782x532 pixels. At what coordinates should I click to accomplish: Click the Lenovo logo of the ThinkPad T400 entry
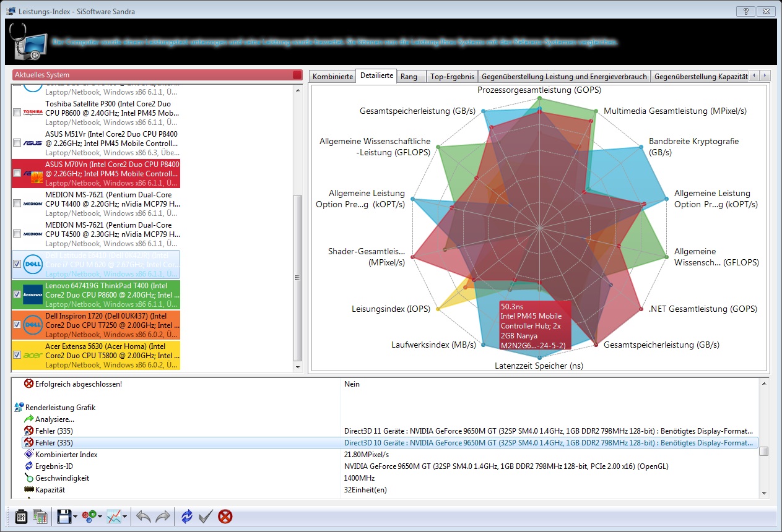(33, 294)
